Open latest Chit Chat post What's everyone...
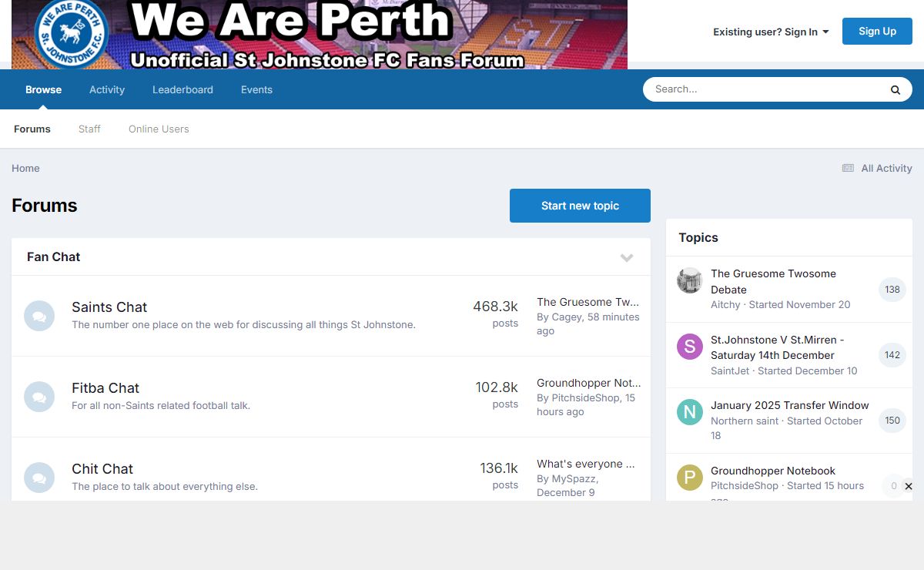The image size is (924, 570). point(586,464)
